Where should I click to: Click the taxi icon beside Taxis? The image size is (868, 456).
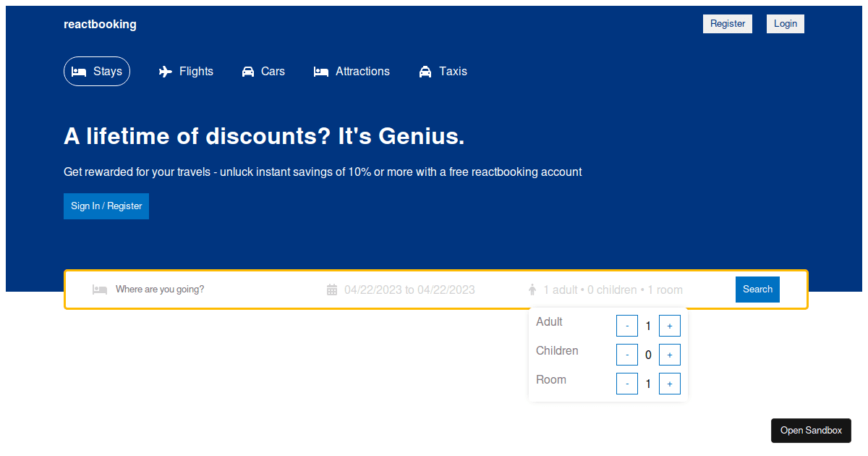(x=425, y=72)
